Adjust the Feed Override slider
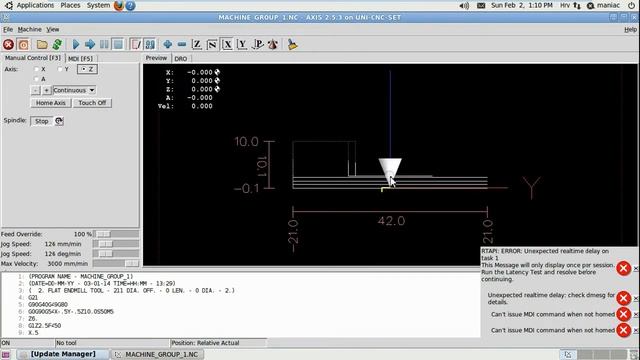 pos(116,234)
